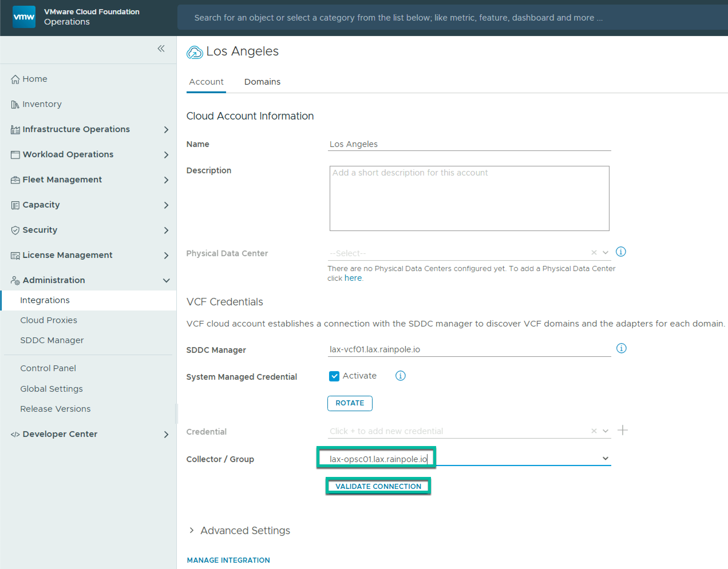Open Cloud Proxies in sidebar
This screenshot has width=728, height=569.
(49, 320)
